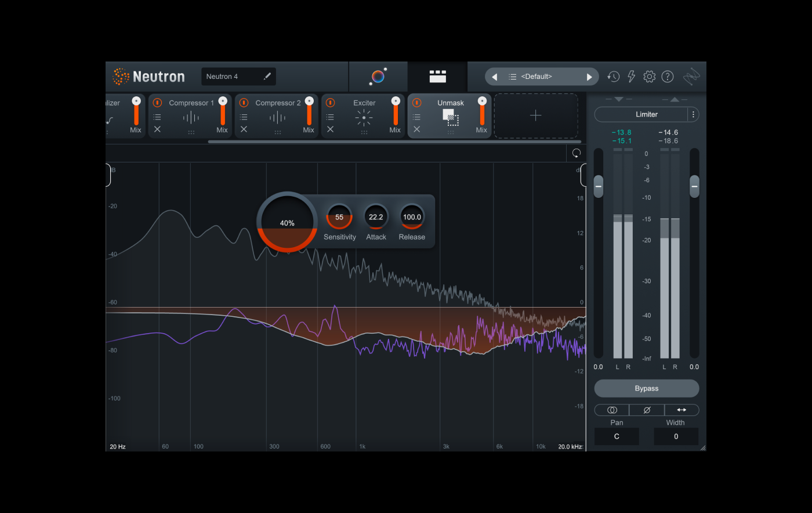
Task: Open Compressor 2 module presets list
Action: 244,117
